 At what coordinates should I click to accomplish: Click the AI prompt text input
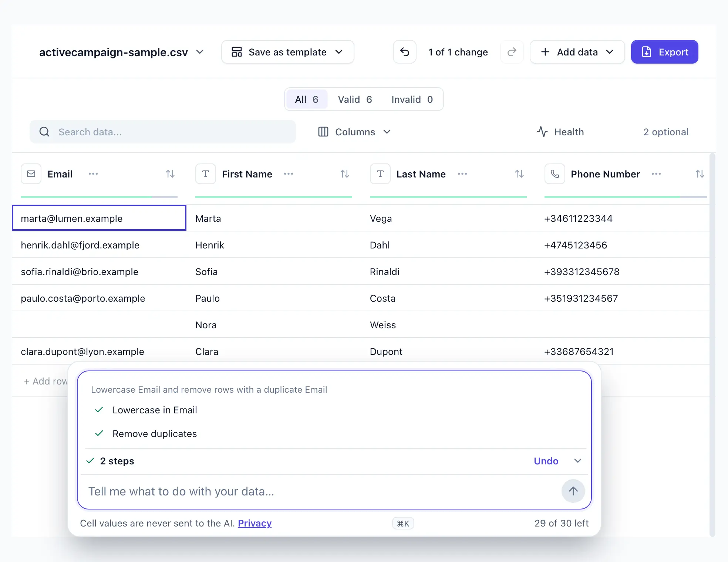(x=322, y=491)
